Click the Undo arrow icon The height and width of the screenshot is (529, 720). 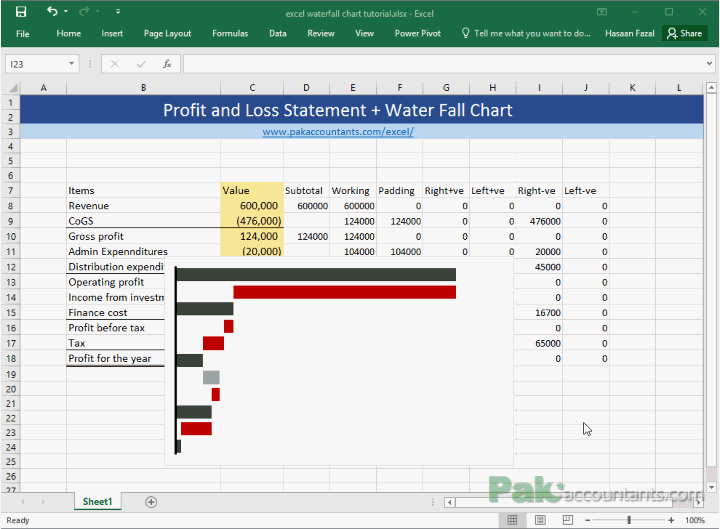coord(52,11)
